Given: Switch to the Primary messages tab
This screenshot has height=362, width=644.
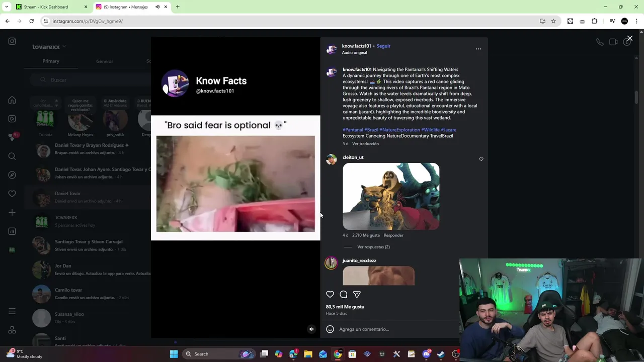Looking at the screenshot, I should 51,61.
